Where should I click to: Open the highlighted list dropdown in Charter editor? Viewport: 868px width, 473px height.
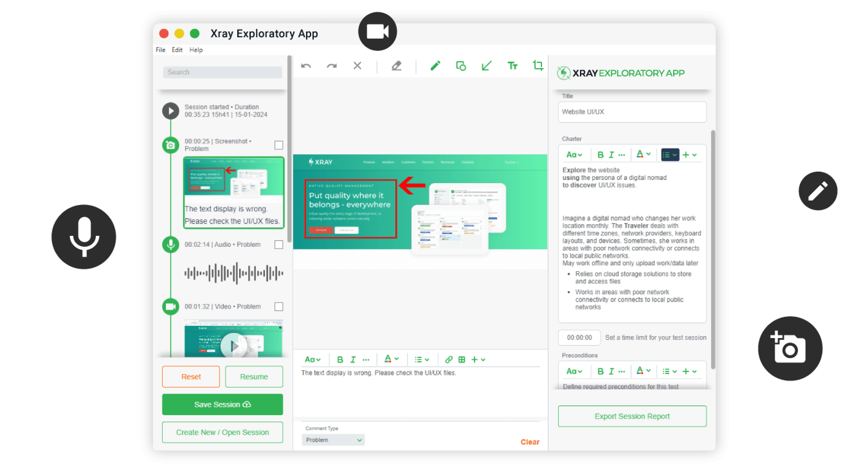point(670,155)
